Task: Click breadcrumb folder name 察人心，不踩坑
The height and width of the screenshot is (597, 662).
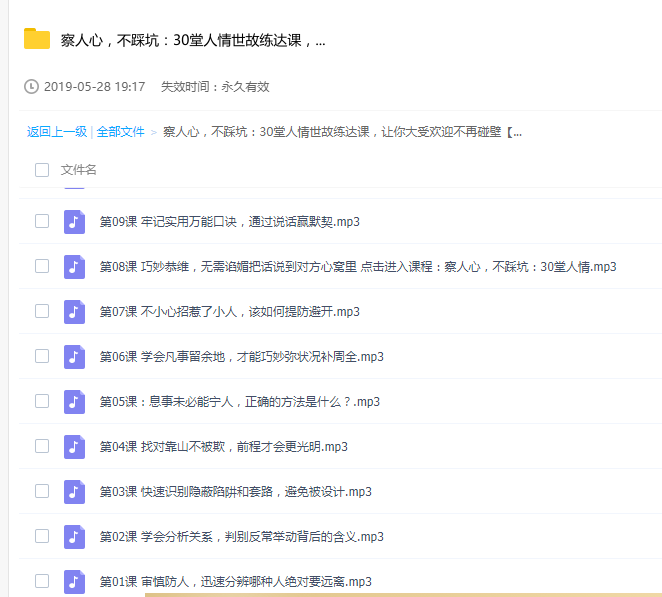Action: pyautogui.click(x=342, y=132)
